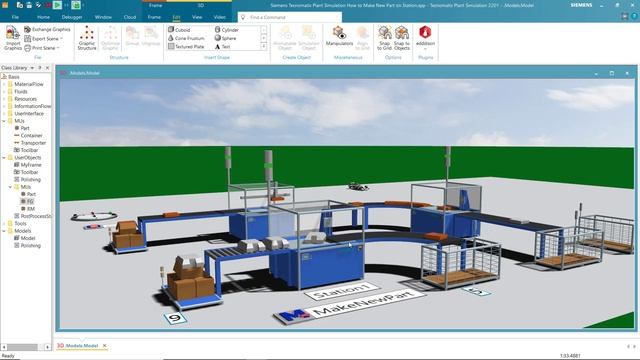Open the red plugin dropdown

click(x=425, y=38)
